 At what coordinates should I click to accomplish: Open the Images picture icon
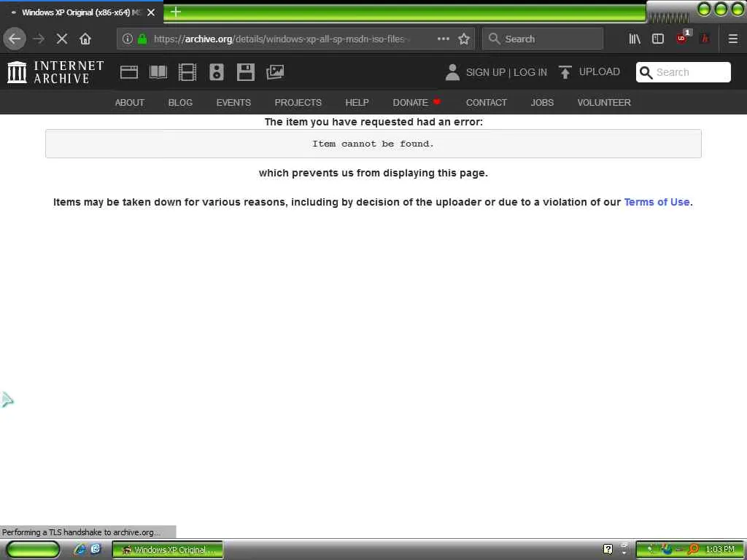[x=275, y=72]
